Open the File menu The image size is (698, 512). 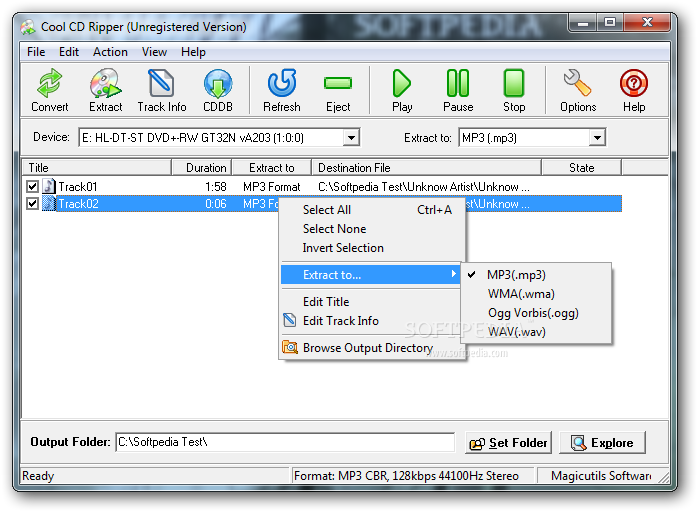36,52
